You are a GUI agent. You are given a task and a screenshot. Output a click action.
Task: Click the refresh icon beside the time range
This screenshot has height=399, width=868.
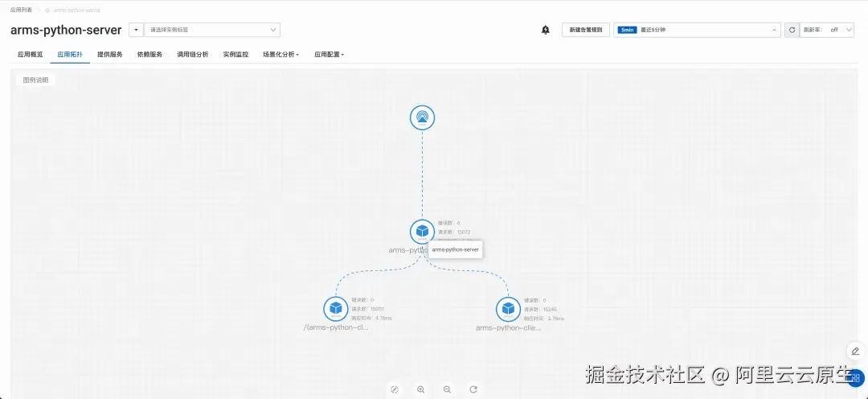(x=792, y=30)
